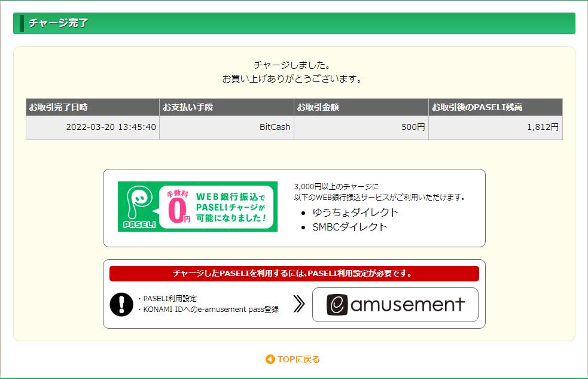Screen dimensions: 588x379
Task: Click the ゆうちょダイレクト list item
Action: pyautogui.click(x=355, y=212)
